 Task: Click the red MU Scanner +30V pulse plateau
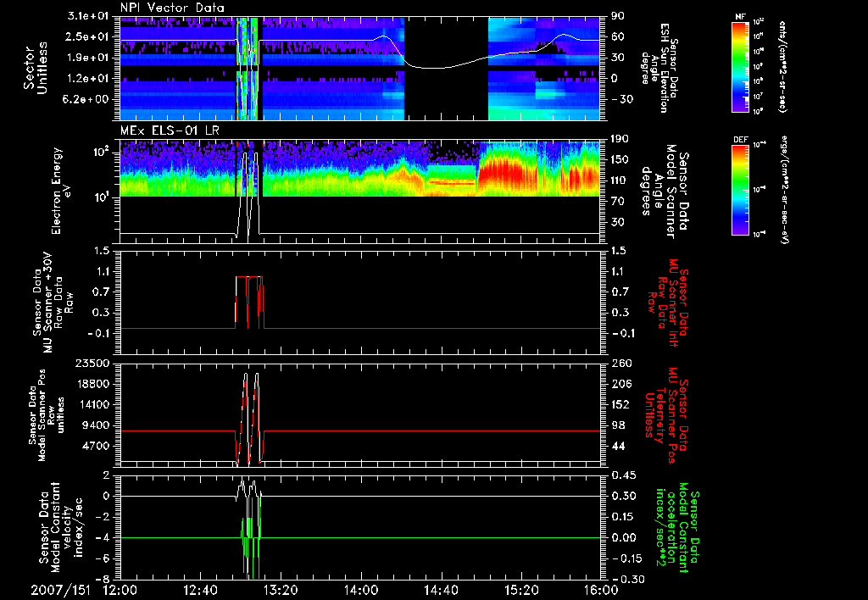pyautogui.click(x=249, y=277)
